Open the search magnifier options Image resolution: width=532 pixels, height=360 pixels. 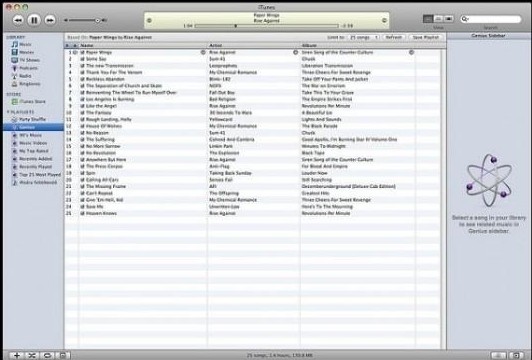464,19
